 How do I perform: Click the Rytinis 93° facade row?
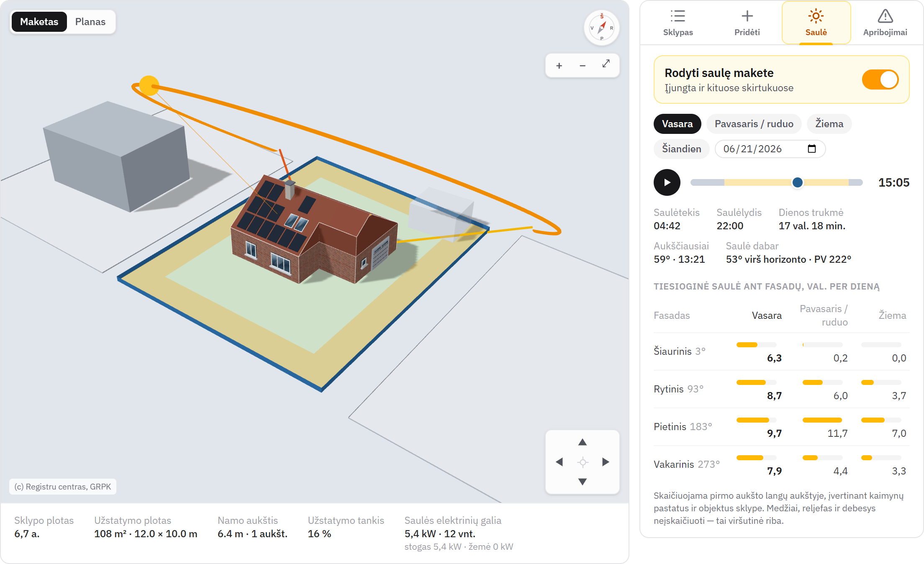(782, 389)
